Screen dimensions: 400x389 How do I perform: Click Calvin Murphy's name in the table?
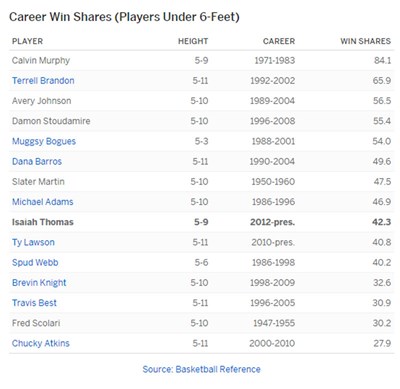click(41, 61)
